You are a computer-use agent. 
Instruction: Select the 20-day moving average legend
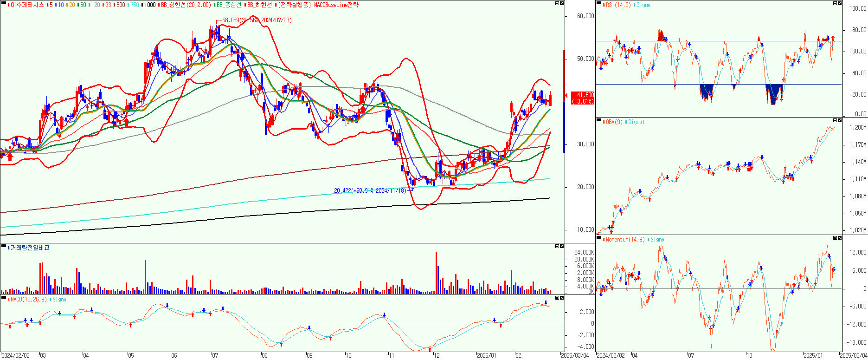point(71,5)
